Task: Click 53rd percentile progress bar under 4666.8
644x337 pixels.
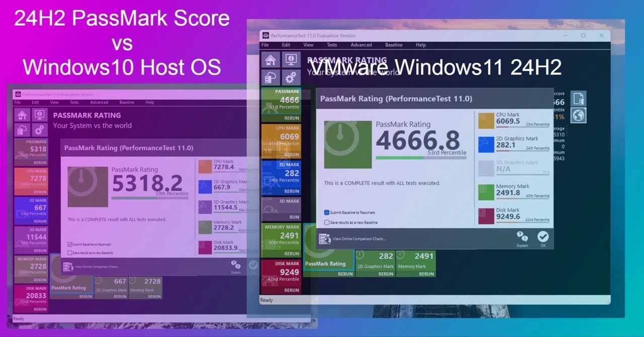Action: click(x=421, y=157)
